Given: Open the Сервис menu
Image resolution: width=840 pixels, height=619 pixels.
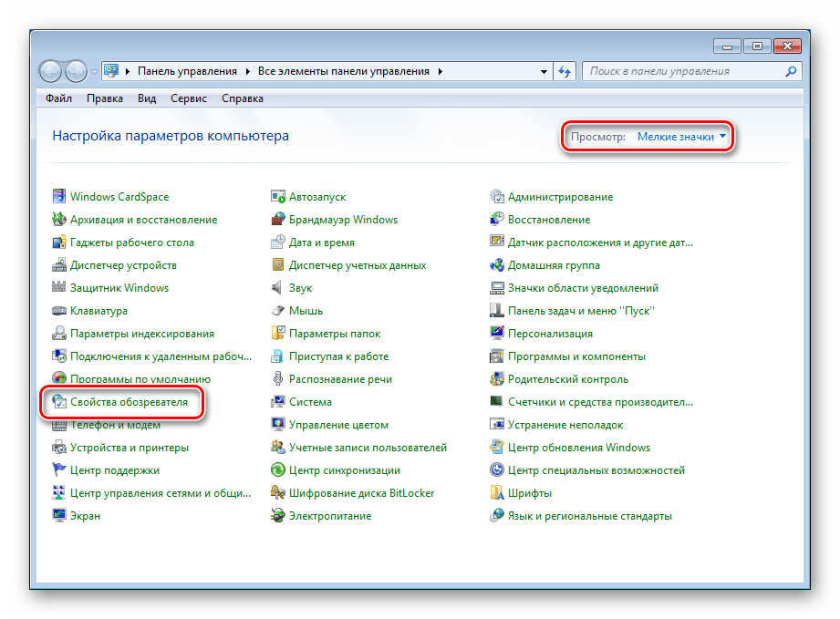Looking at the screenshot, I should tap(188, 98).
